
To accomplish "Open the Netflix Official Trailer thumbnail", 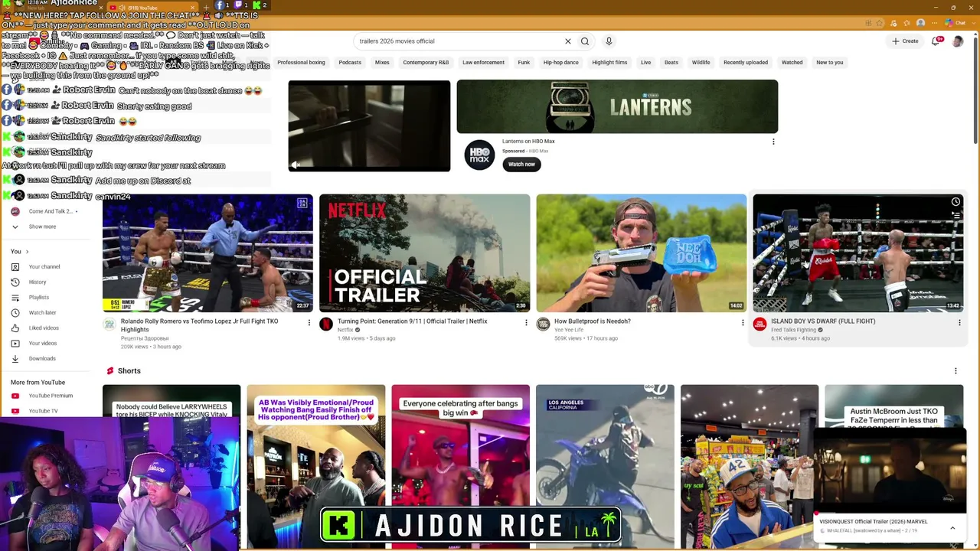I will [x=424, y=253].
